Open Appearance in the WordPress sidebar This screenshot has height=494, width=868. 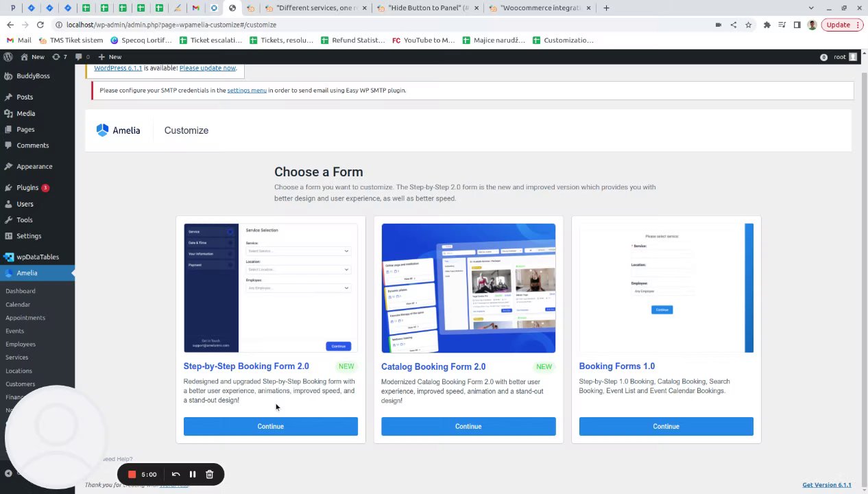pyautogui.click(x=37, y=166)
